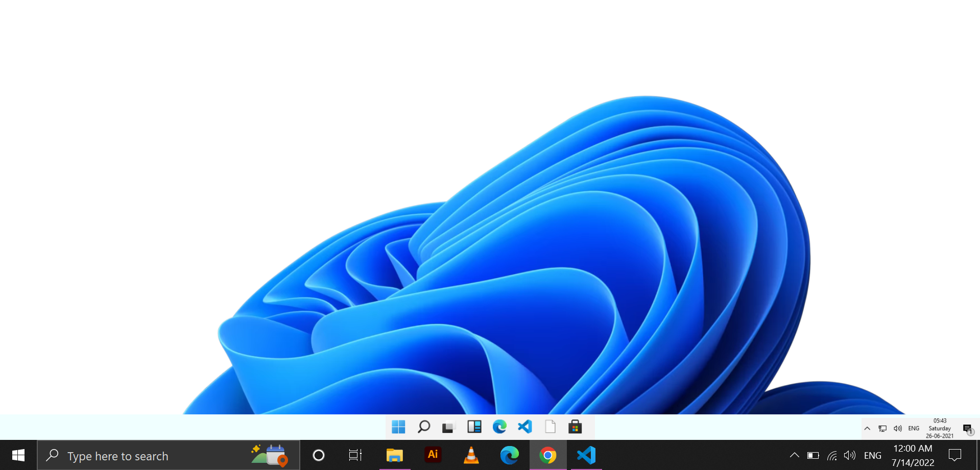Launch Adobe Illustrator from the taskbar
Viewport: 980px width, 470px height.
pyautogui.click(x=433, y=455)
